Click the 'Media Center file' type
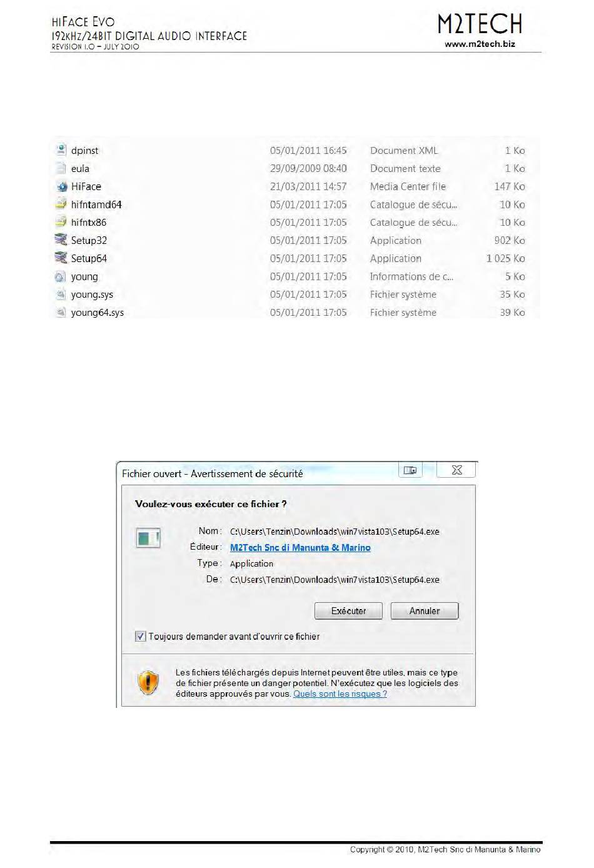Image resolution: width=594 pixels, height=868 pixels. [x=408, y=186]
